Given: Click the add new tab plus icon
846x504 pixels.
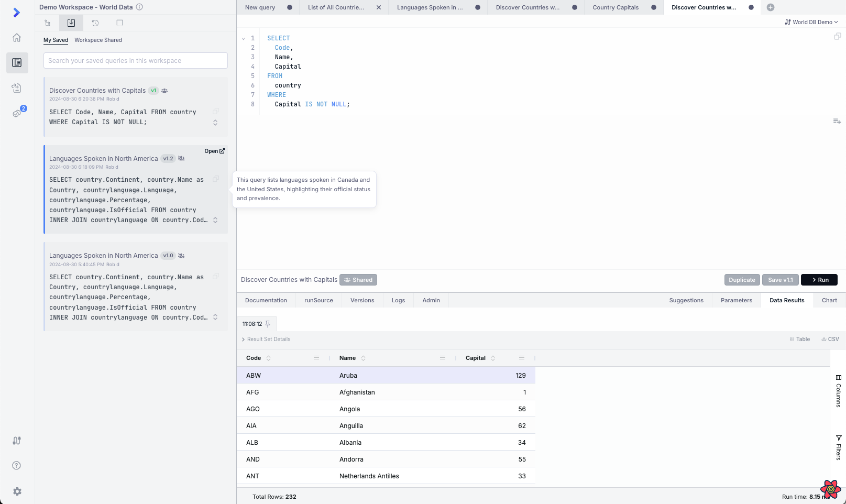Looking at the screenshot, I should pos(770,7).
